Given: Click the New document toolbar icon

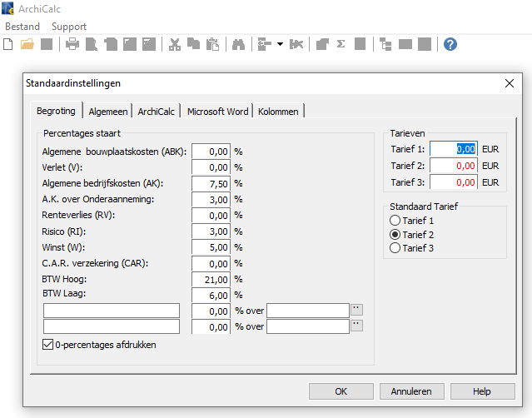Looking at the screenshot, I should tap(8, 44).
